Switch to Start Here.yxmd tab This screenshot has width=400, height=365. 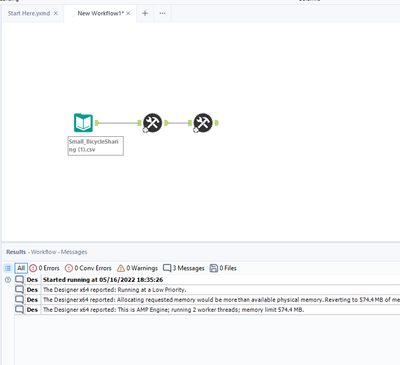coord(29,13)
